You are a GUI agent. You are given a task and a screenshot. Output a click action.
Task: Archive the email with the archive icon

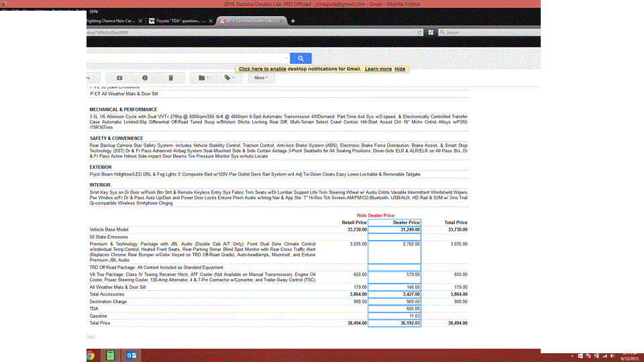point(119,78)
